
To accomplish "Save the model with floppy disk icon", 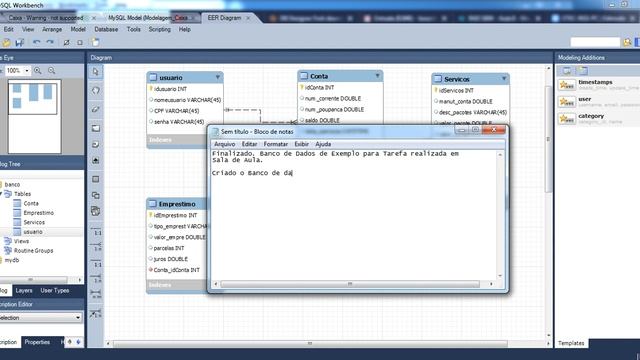I will pyautogui.click(x=20, y=42).
